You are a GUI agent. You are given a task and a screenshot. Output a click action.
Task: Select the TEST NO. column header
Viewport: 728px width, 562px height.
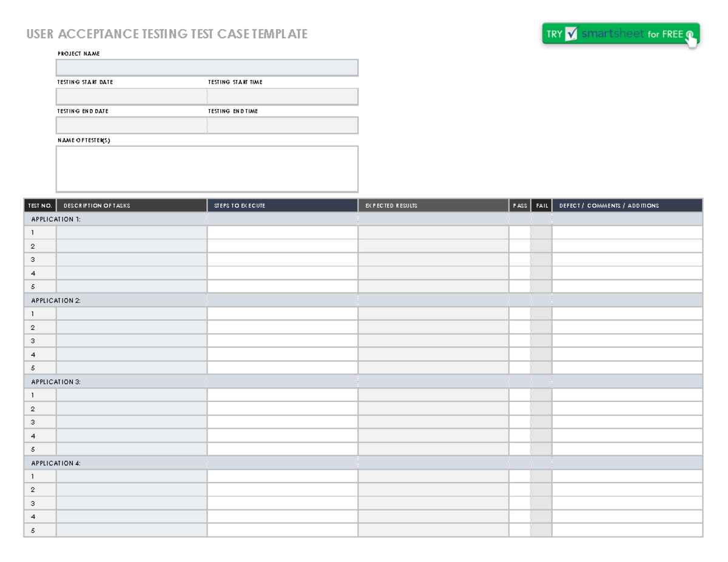pos(39,206)
